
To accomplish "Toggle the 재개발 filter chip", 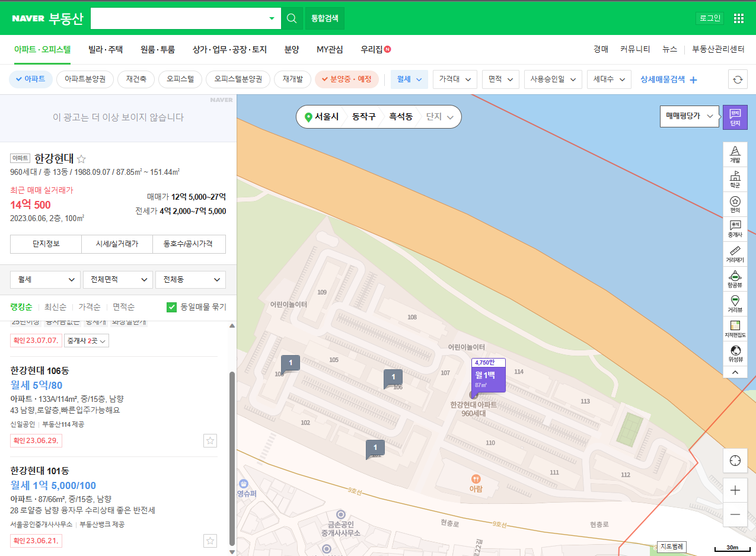I will point(292,79).
